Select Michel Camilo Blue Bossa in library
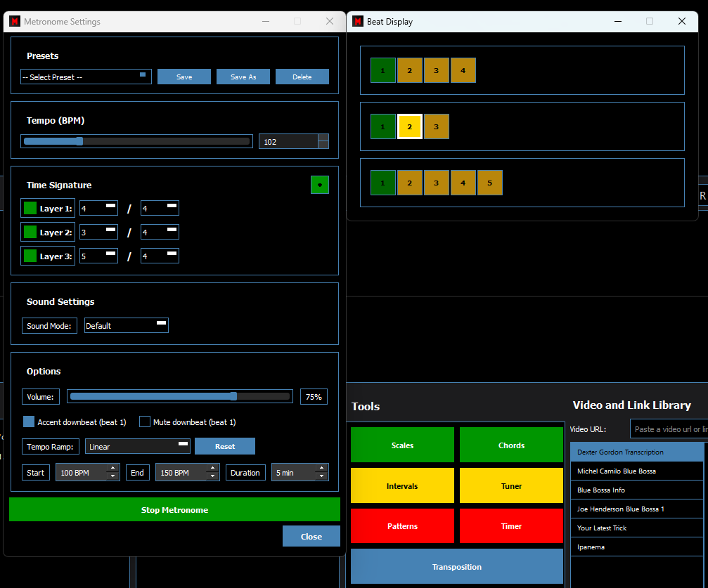 click(636, 471)
